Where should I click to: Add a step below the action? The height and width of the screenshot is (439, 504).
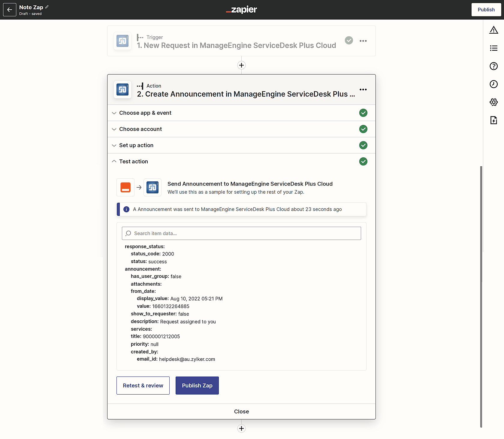coord(241,428)
